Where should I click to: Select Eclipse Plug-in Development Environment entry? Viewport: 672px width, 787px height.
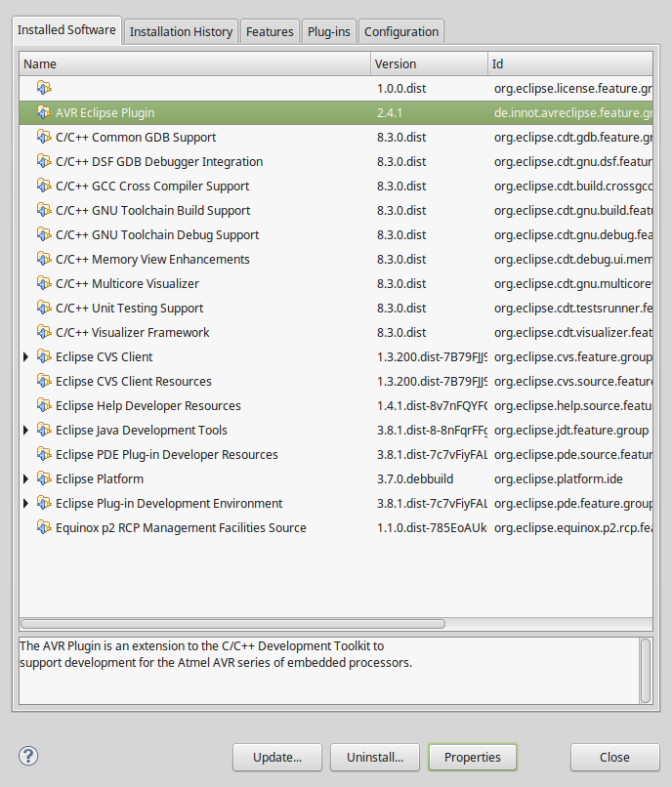(336, 504)
